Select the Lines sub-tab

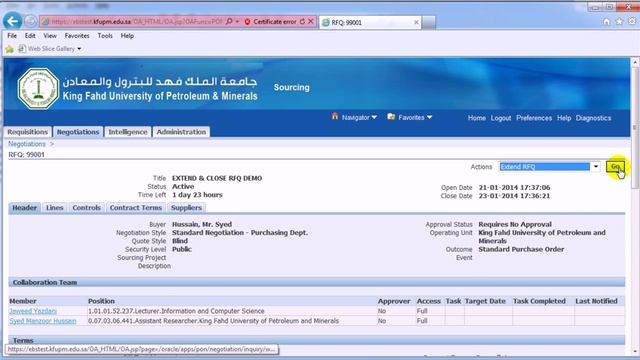(55, 208)
